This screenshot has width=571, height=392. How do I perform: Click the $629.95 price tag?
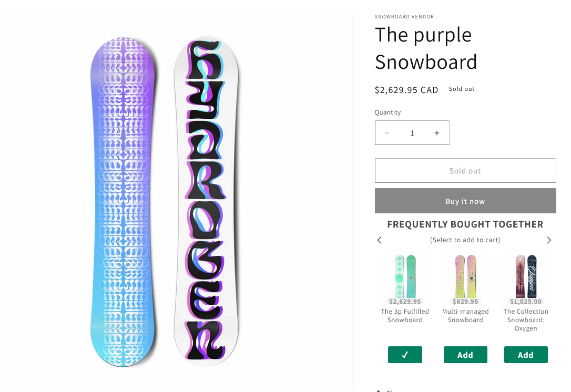click(x=465, y=302)
